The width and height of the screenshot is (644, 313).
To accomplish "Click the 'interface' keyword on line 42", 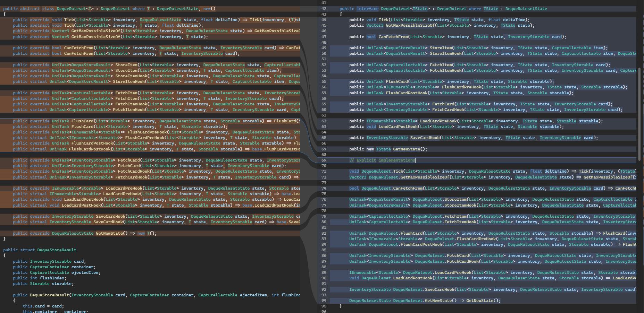I will click(x=368, y=9).
